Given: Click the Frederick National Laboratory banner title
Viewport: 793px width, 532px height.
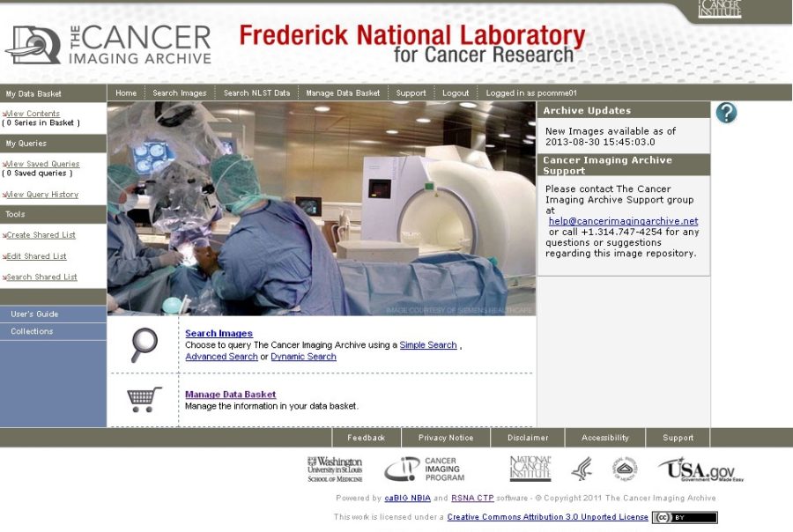Looking at the screenshot, I should pyautogui.click(x=412, y=43).
